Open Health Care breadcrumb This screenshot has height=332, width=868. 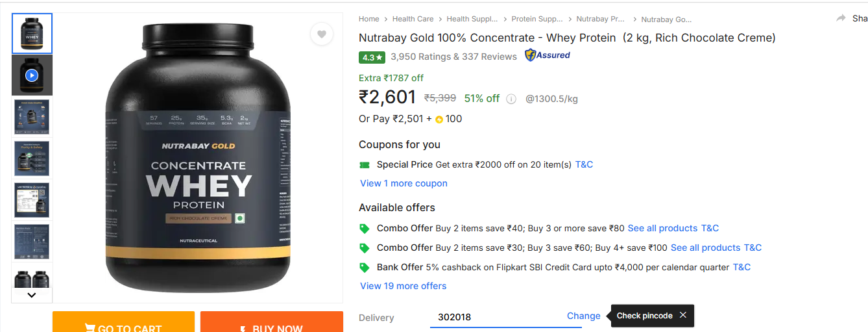tap(413, 19)
